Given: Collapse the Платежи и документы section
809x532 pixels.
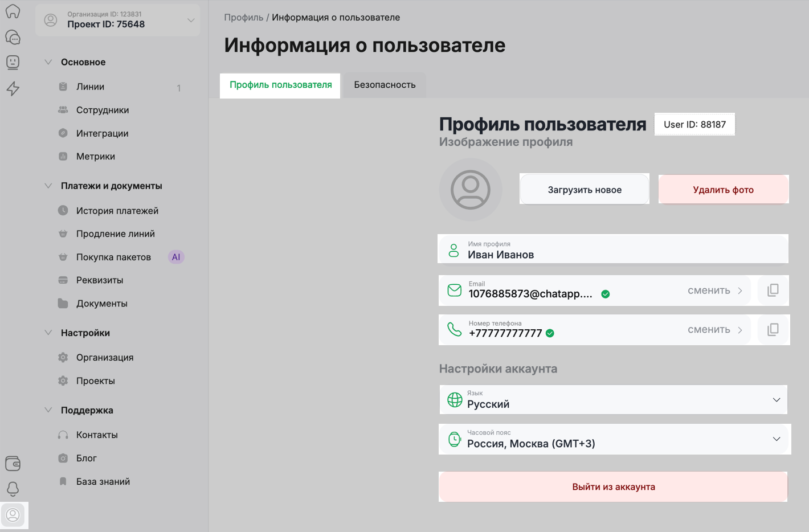Looking at the screenshot, I should [x=48, y=186].
